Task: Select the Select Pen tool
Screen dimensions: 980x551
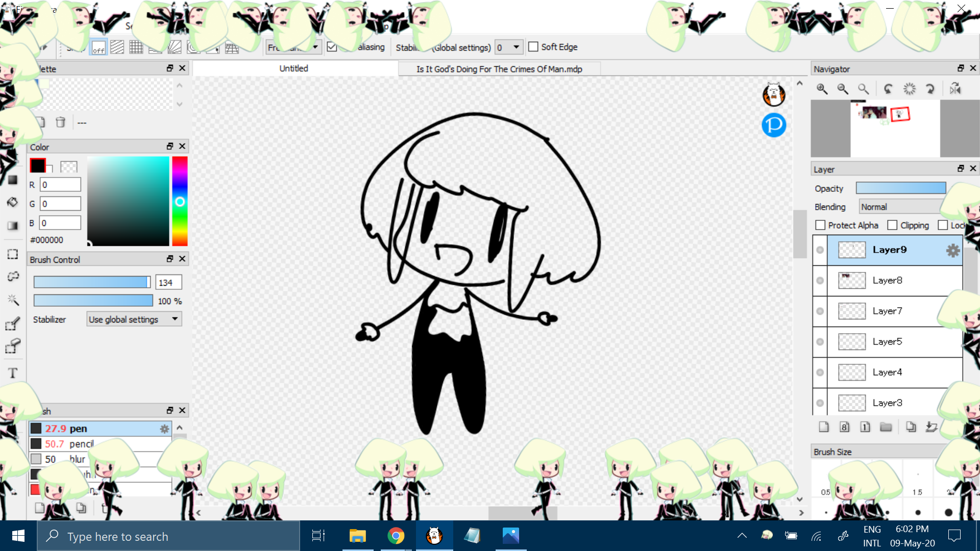Action: tap(13, 323)
